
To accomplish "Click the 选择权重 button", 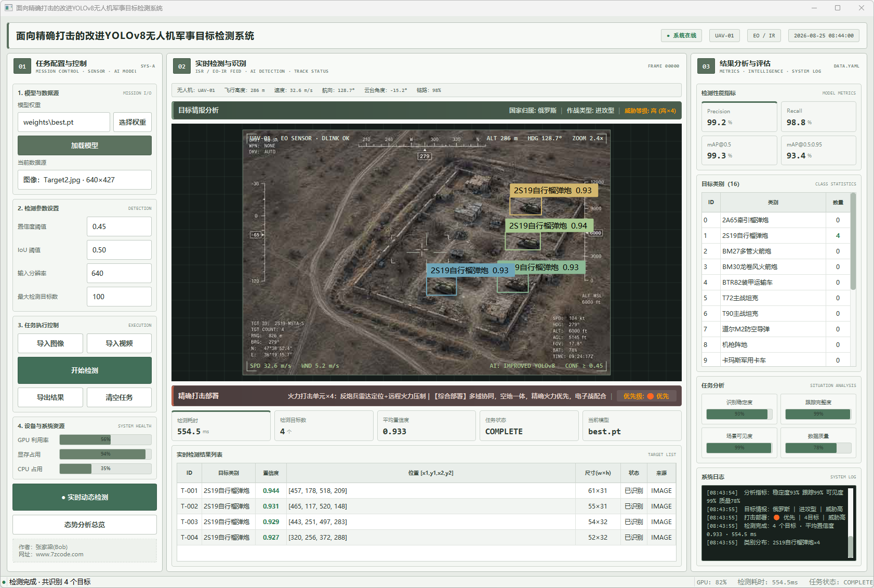I will (x=133, y=122).
